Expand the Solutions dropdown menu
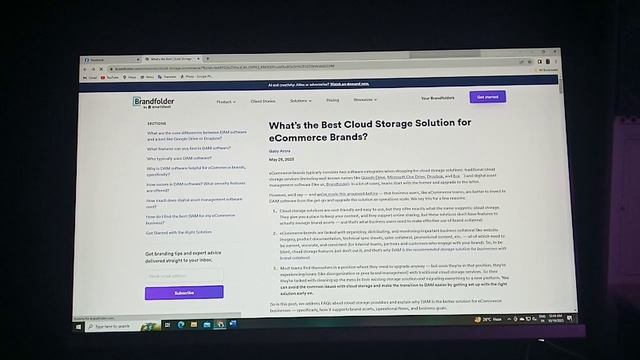Screen dimensions: 640x360 pyautogui.click(x=300, y=100)
